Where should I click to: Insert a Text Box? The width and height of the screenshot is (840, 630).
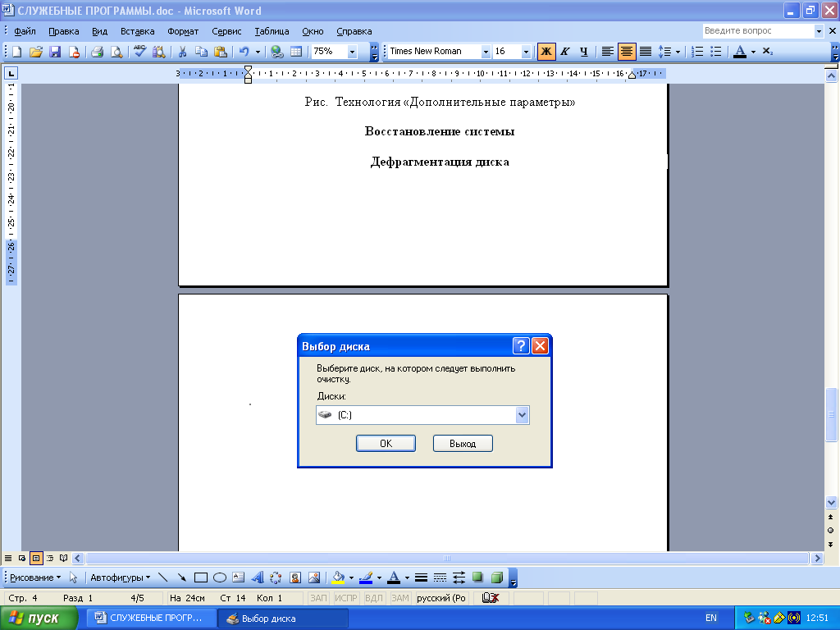[239, 577]
